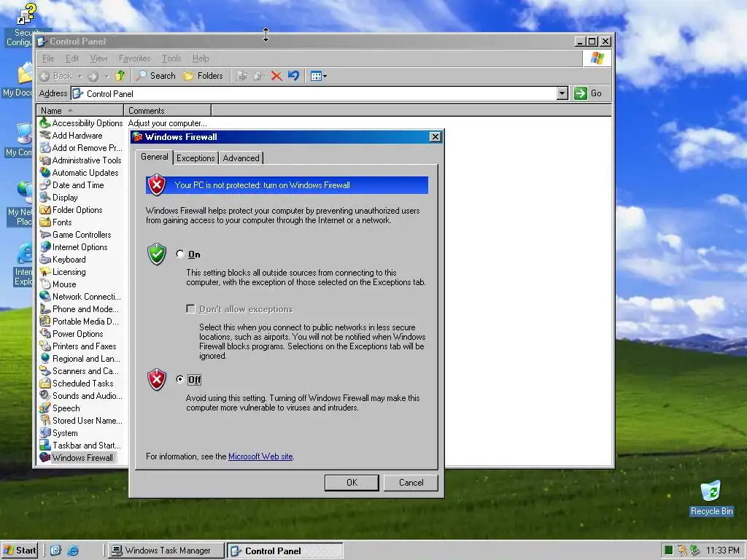Open the Favorites menu
Screen dimensions: 747x560
134,58
